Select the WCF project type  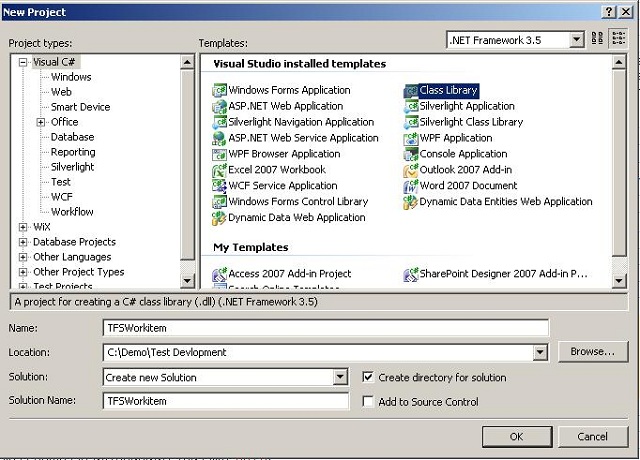click(62, 197)
